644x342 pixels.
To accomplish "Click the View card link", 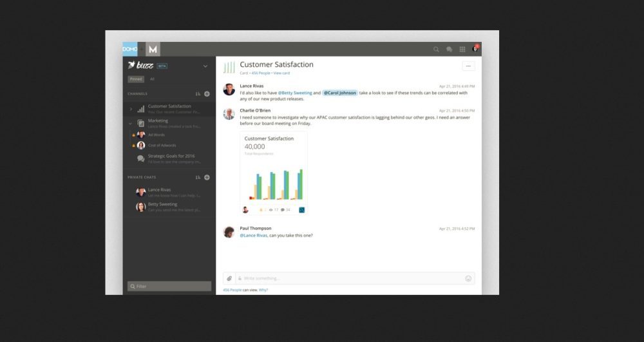I will coord(281,73).
